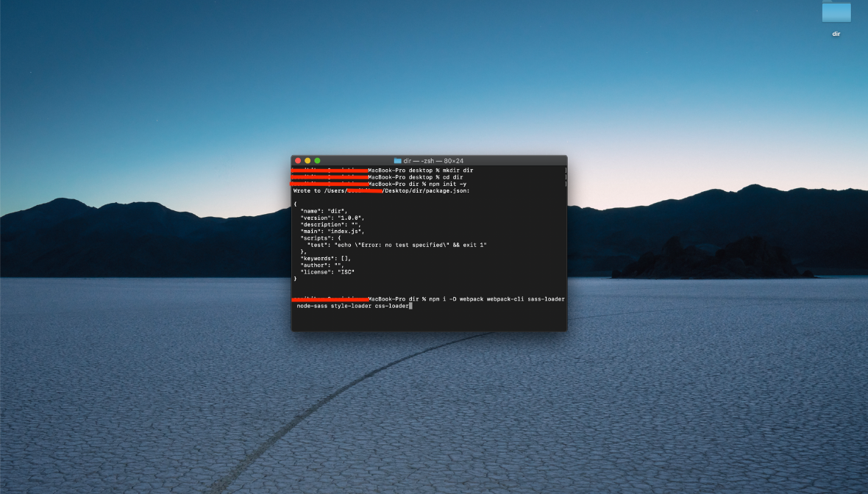This screenshot has height=494, width=868.
Task: Click the blinking cursor after css-loader
Action: point(411,306)
